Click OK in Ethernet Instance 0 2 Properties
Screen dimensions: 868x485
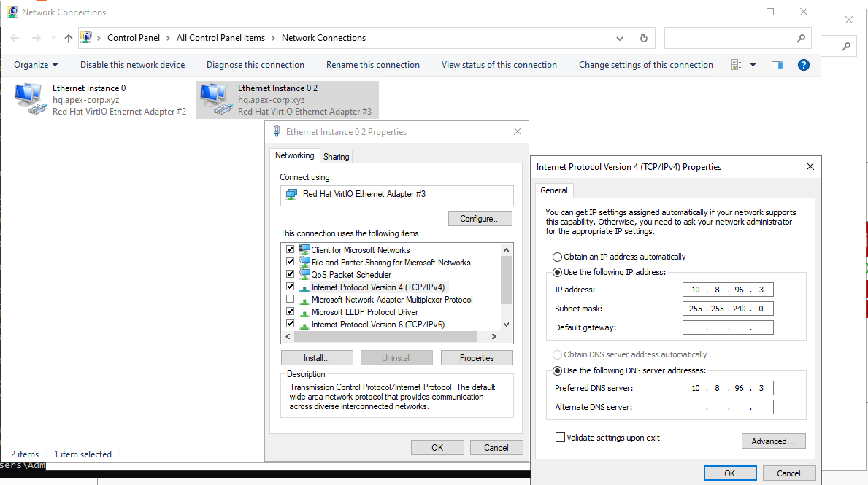click(437, 447)
